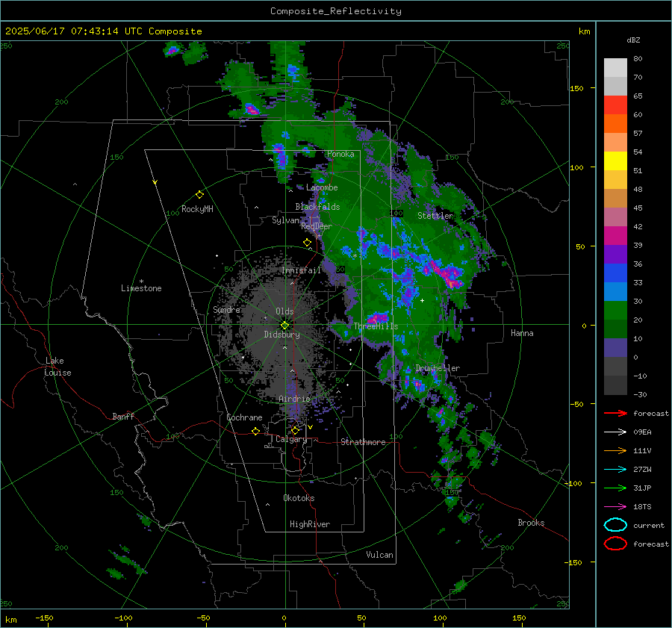Click the Innisfail city label
The image size is (672, 628).
click(302, 270)
